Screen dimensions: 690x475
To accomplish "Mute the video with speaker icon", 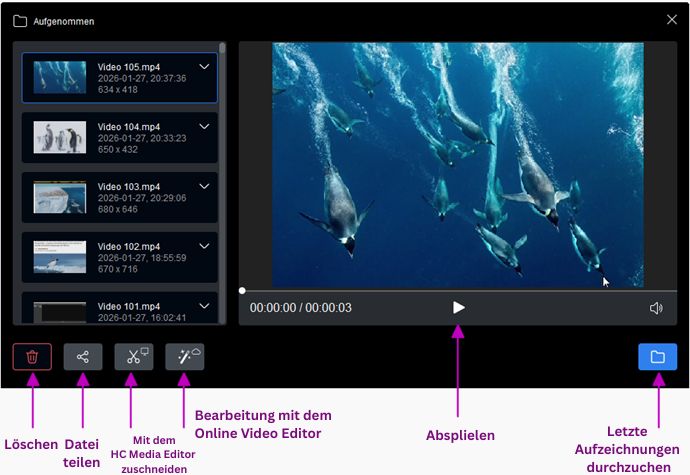I will point(656,308).
